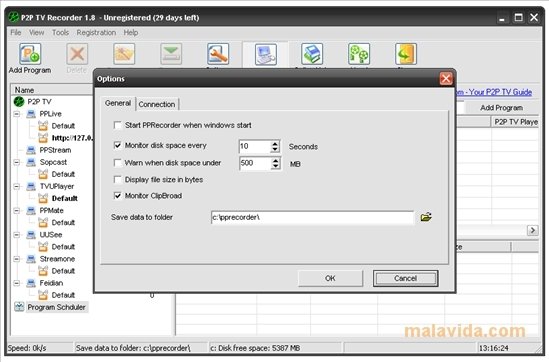Click the Name column header
549x362 pixels.
(x=53, y=90)
